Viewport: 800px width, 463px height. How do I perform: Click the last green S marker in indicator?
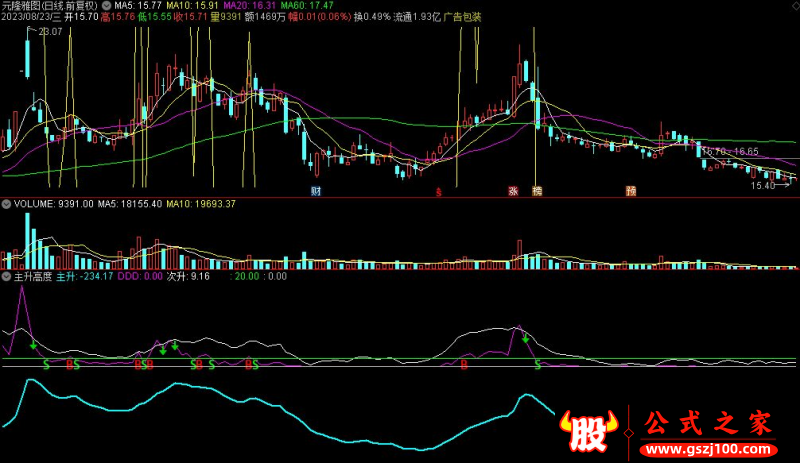tap(537, 365)
